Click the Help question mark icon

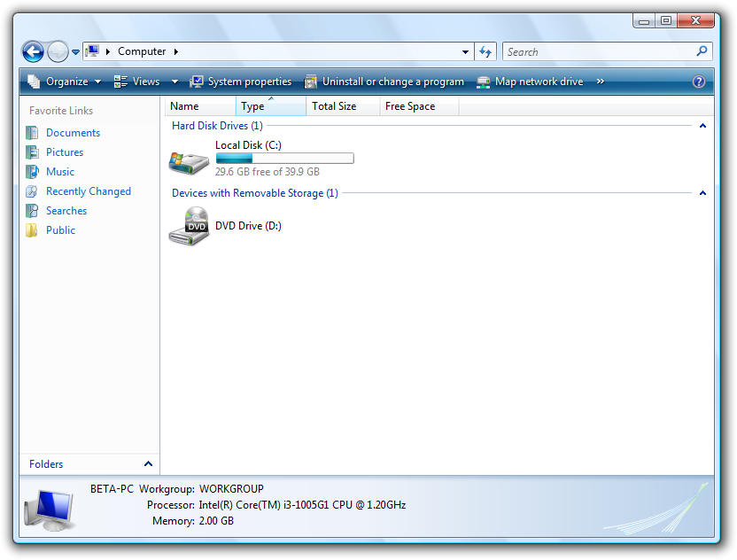coord(699,82)
